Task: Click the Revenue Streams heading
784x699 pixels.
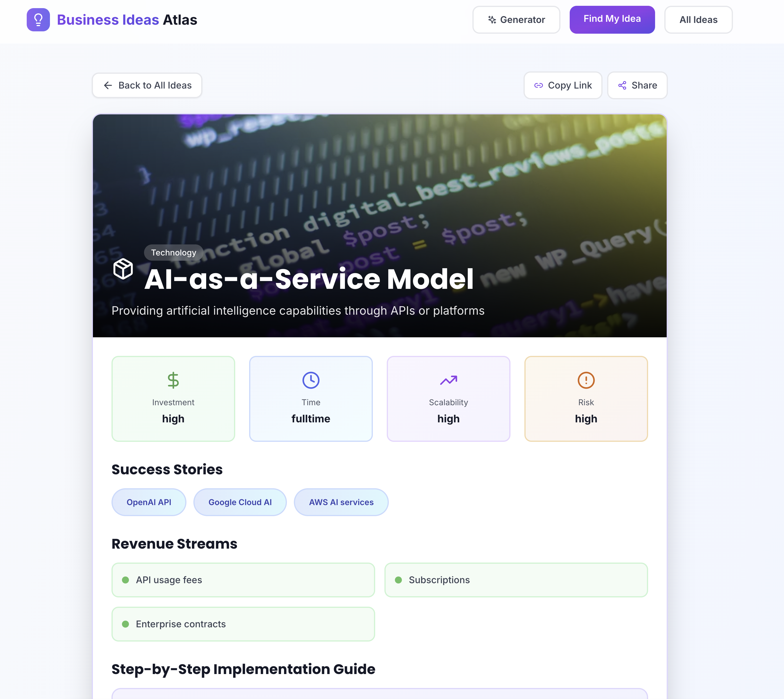Action: pos(175,544)
